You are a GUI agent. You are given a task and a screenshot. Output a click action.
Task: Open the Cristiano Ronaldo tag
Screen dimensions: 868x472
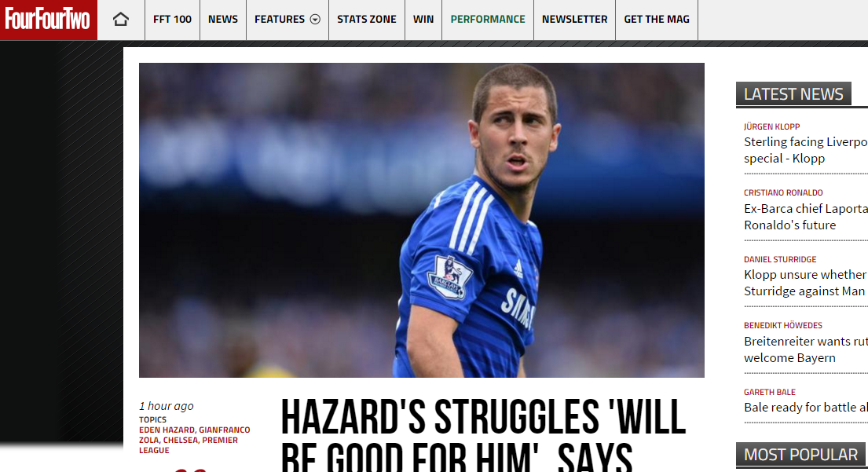point(783,192)
